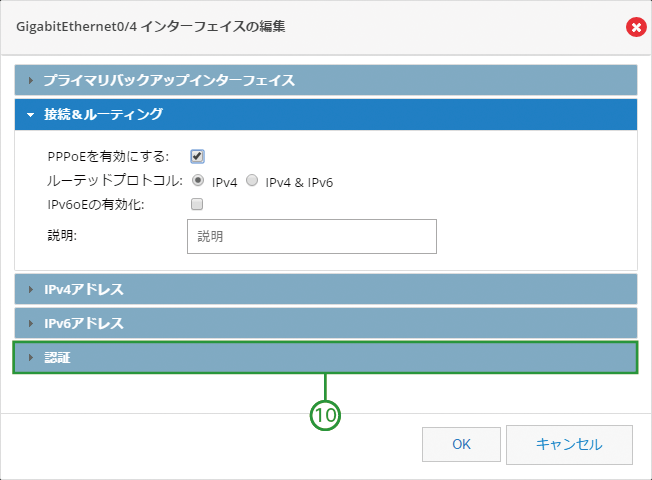Uncheck PPPoEを有効にする checkbox

click(x=197, y=156)
